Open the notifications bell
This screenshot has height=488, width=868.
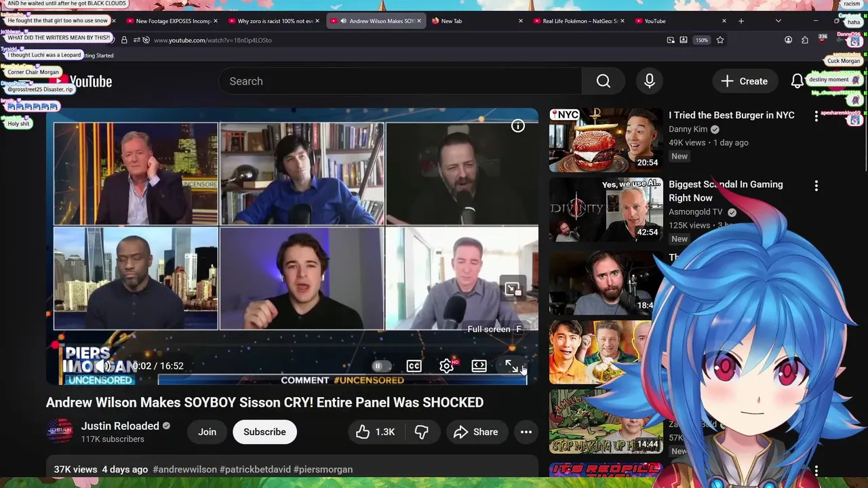pos(797,81)
